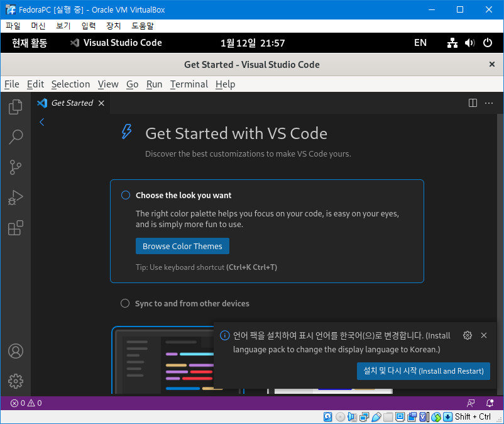Click the power icon in the GNOME top bar

click(x=488, y=43)
